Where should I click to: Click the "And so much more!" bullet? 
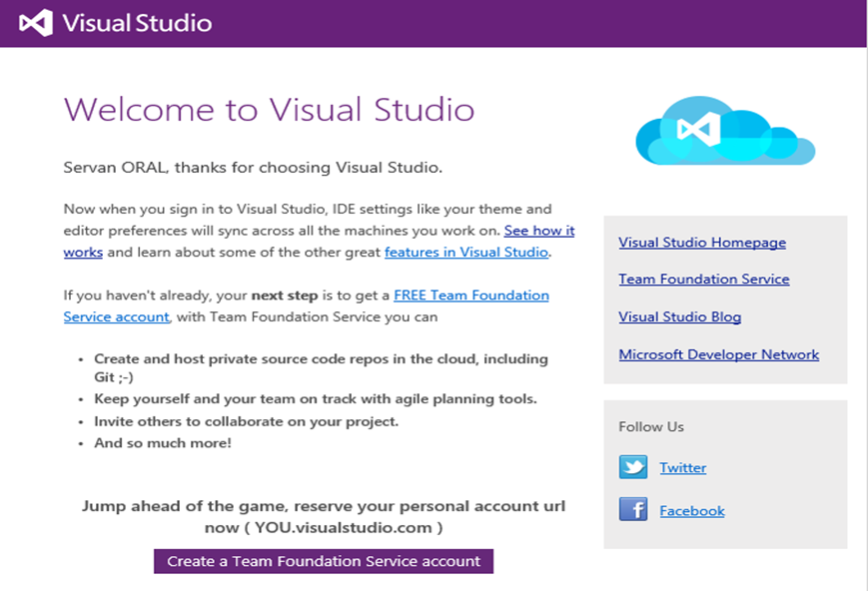click(163, 443)
